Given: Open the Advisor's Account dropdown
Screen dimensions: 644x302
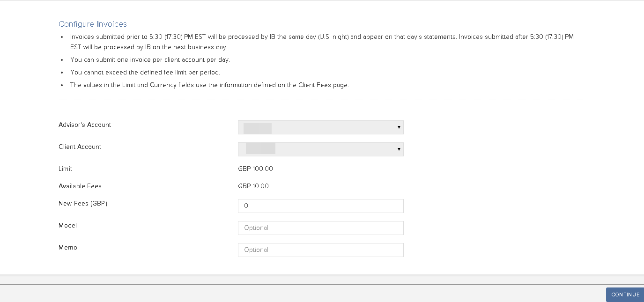Looking at the screenshot, I should point(320,127).
